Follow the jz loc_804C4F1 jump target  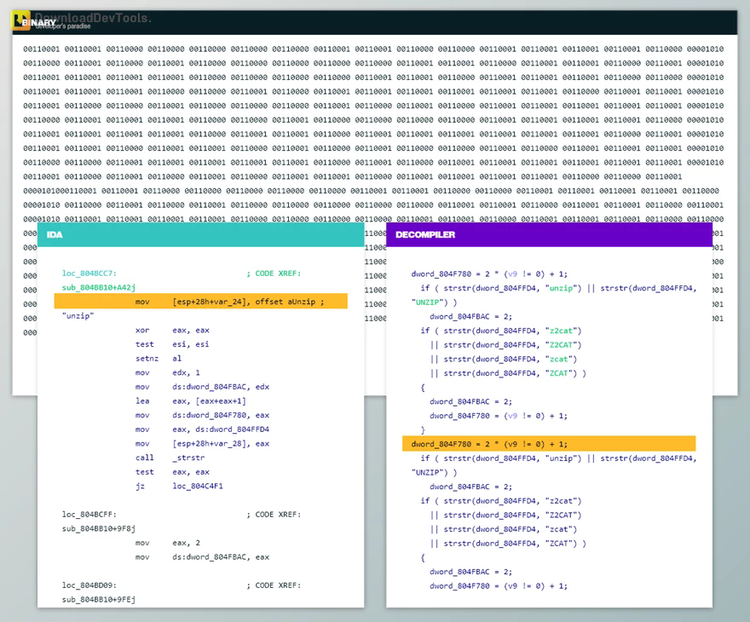pyautogui.click(x=198, y=486)
